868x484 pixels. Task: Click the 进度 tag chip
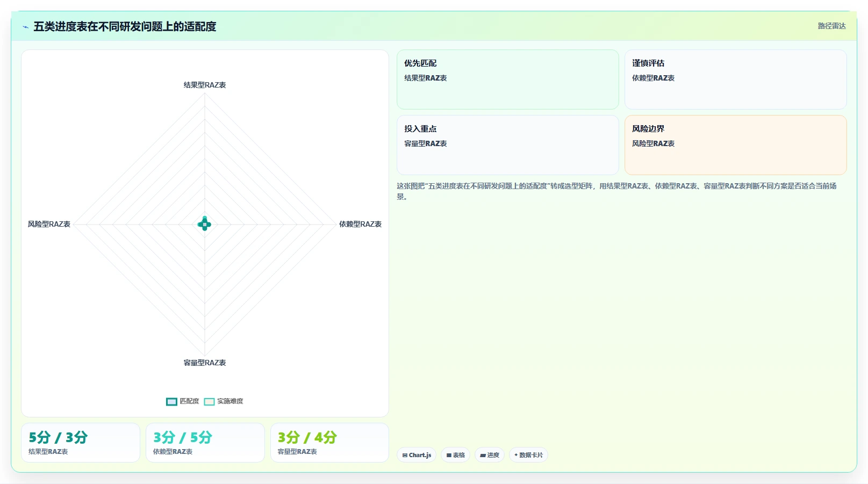pos(490,455)
